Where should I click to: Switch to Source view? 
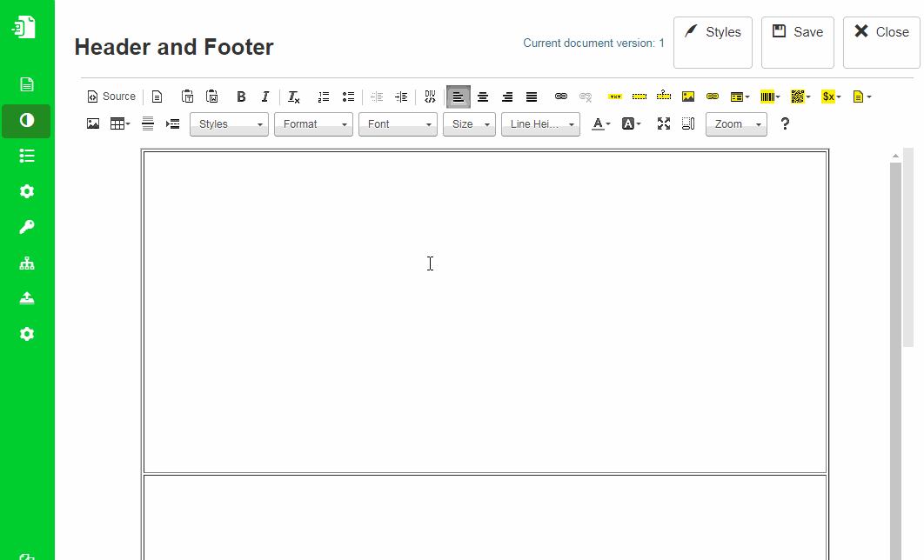tap(111, 97)
